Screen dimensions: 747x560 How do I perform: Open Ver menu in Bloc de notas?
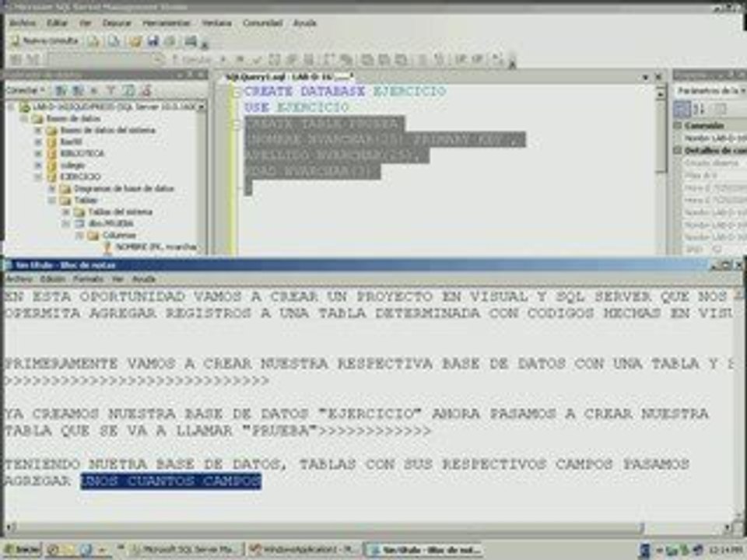[117, 279]
